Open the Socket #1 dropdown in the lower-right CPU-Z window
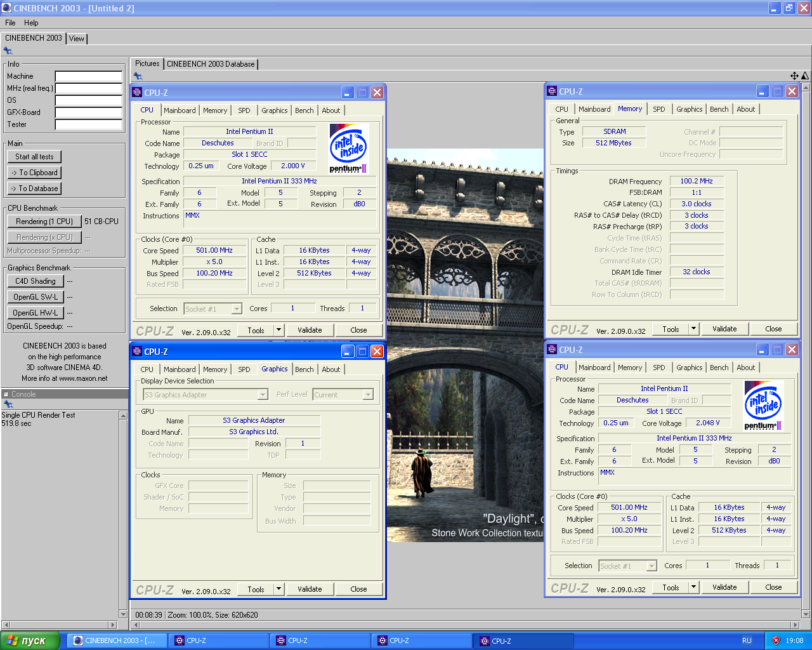 tap(652, 566)
